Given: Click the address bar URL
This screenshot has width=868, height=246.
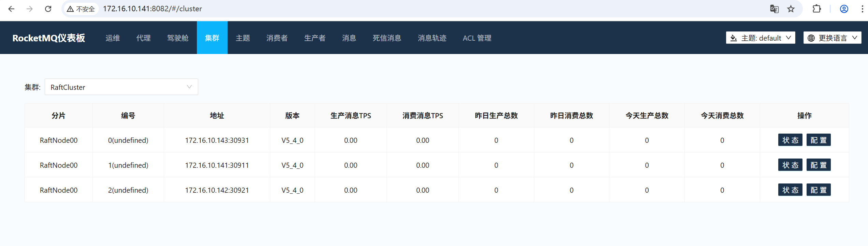Looking at the screenshot, I should tap(153, 9).
